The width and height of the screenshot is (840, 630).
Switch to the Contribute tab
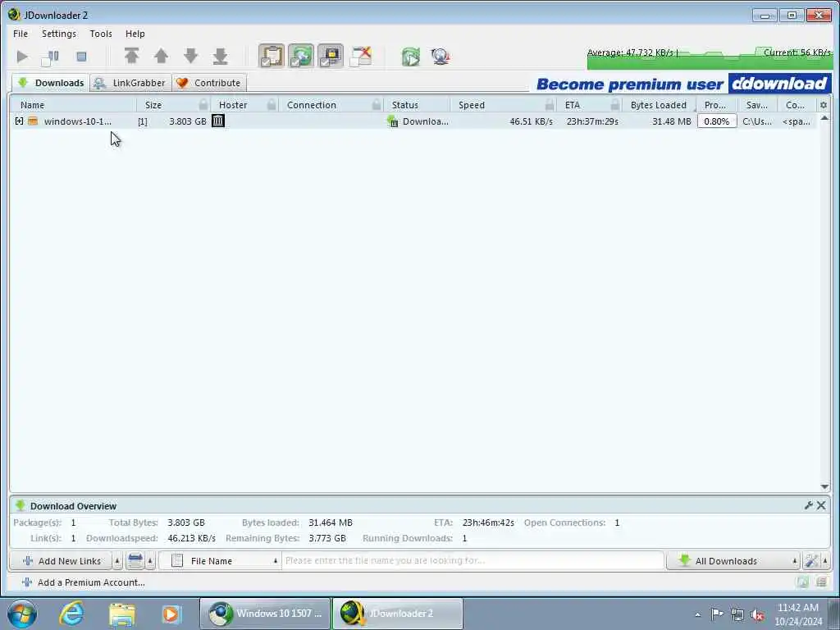pos(209,83)
